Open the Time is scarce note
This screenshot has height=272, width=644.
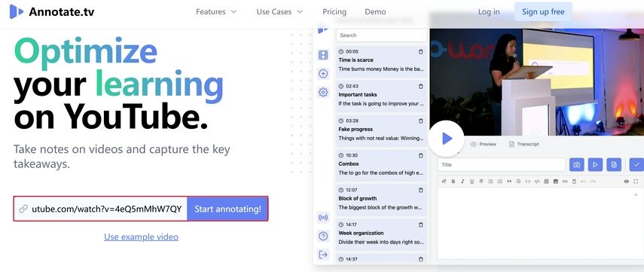pyautogui.click(x=381, y=61)
